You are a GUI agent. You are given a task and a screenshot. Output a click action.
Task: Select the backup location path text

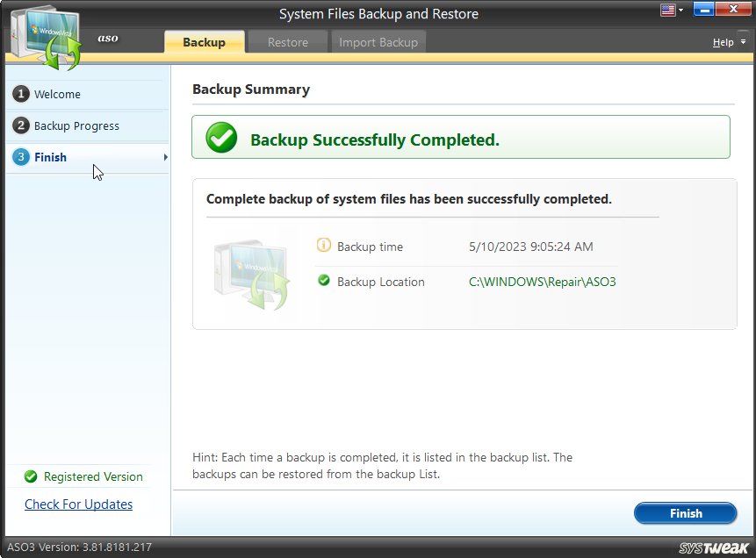point(542,282)
